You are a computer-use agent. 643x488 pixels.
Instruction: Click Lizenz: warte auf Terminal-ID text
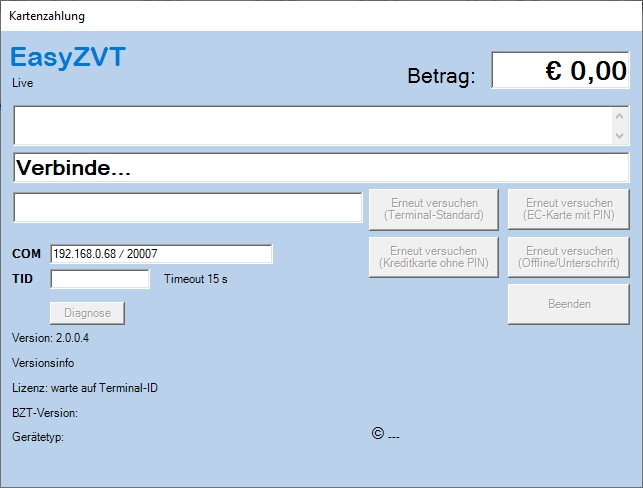tap(85, 388)
